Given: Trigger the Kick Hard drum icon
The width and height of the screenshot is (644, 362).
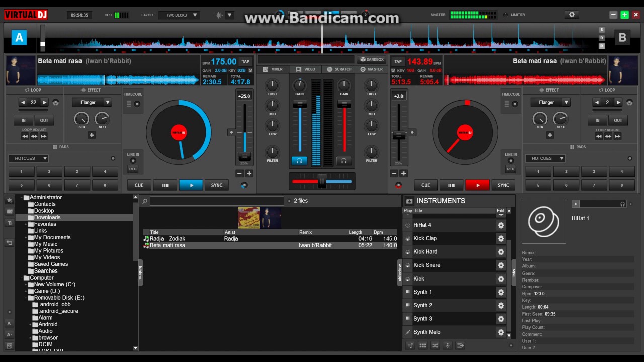Looking at the screenshot, I should pos(408,252).
